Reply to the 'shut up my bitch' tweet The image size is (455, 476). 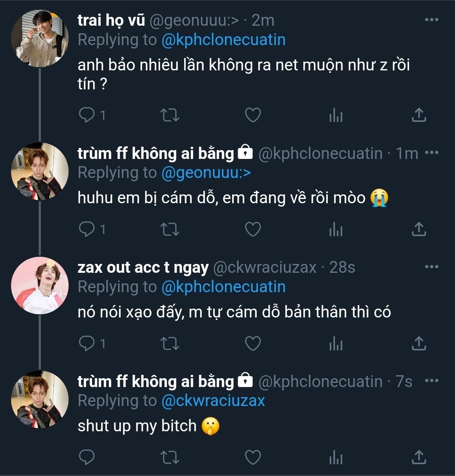(87, 457)
